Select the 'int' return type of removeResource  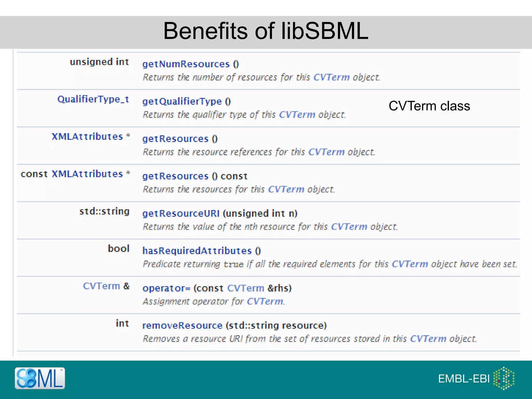point(122,323)
